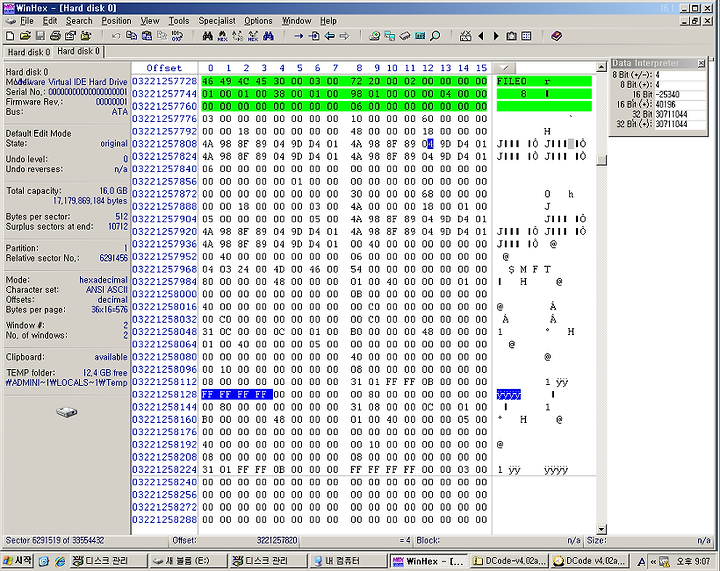Click the Save floppy disk icon
The image size is (720, 571).
(40, 36)
